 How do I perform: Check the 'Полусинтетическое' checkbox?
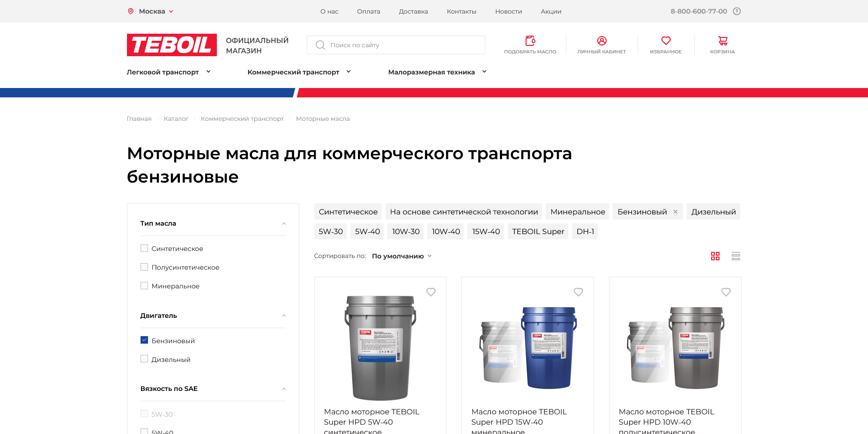point(144,267)
